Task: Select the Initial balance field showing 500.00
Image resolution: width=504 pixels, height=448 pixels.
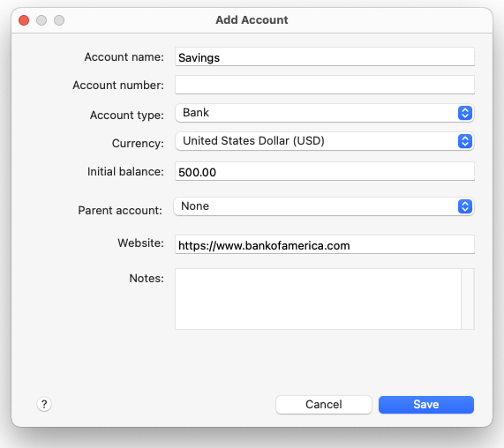Action: pos(325,171)
